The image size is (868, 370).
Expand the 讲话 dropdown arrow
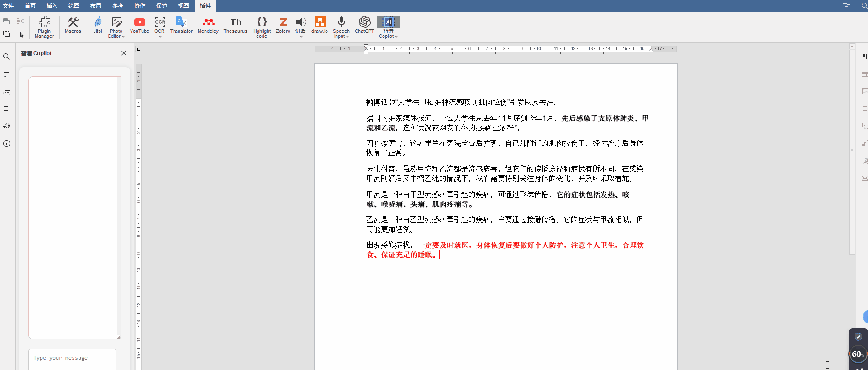(301, 36)
